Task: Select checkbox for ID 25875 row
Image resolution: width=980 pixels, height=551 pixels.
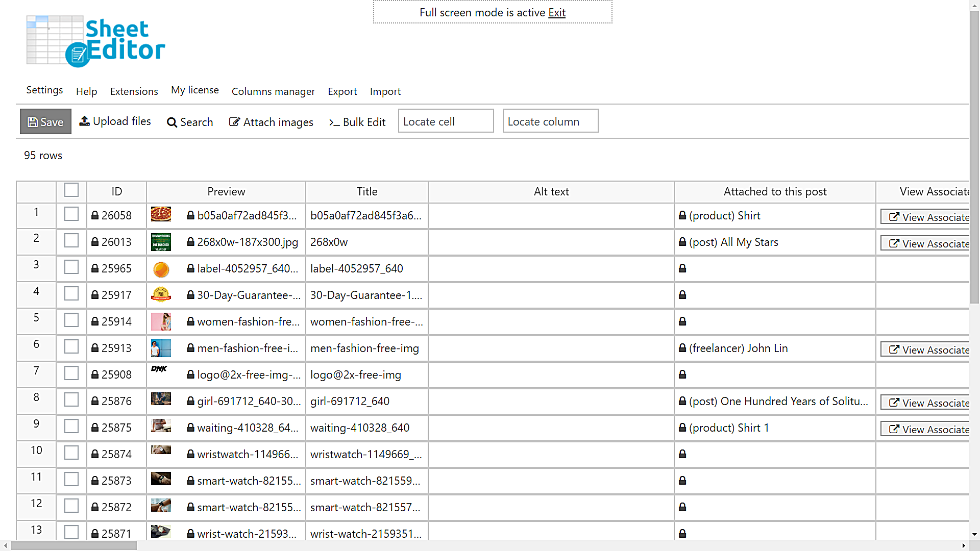Action: (71, 427)
